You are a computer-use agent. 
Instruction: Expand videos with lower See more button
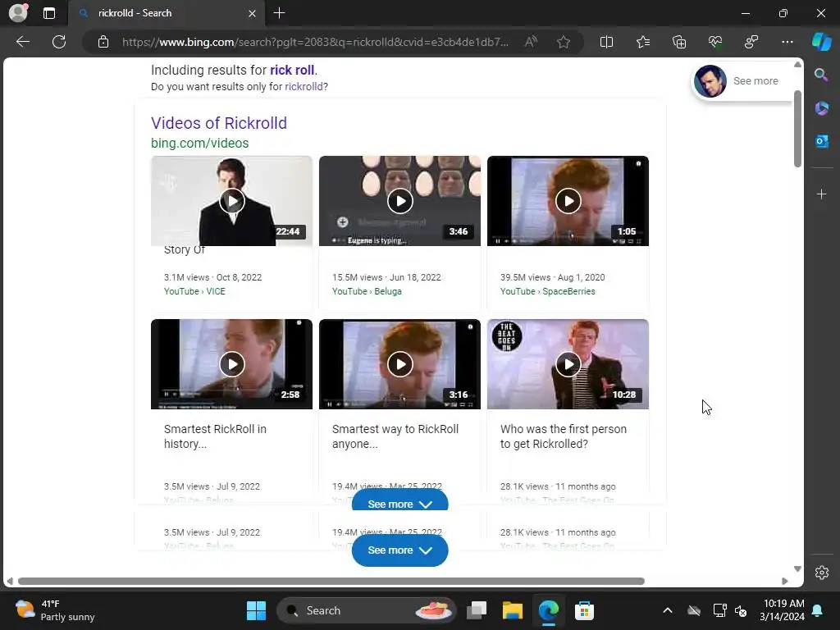399,550
